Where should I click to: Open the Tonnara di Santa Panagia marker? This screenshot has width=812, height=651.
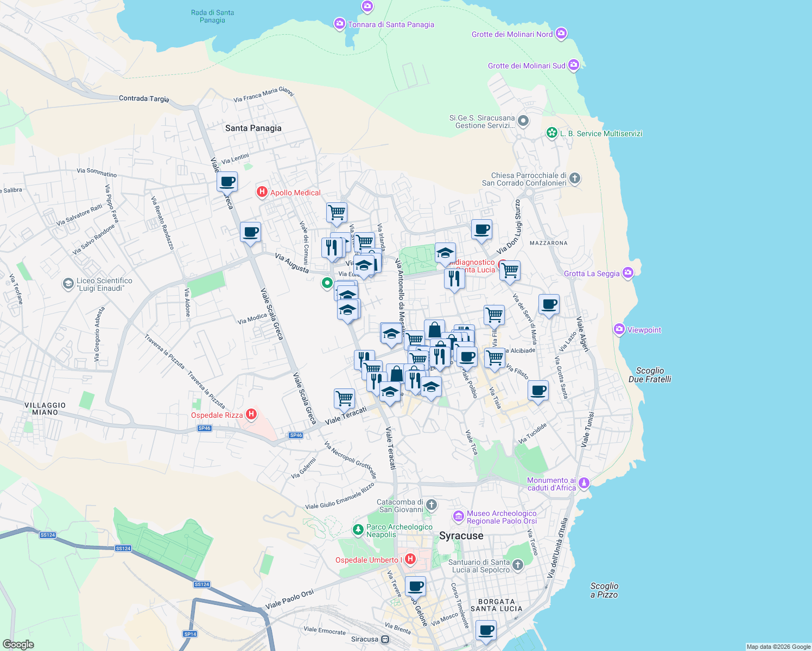(x=340, y=24)
